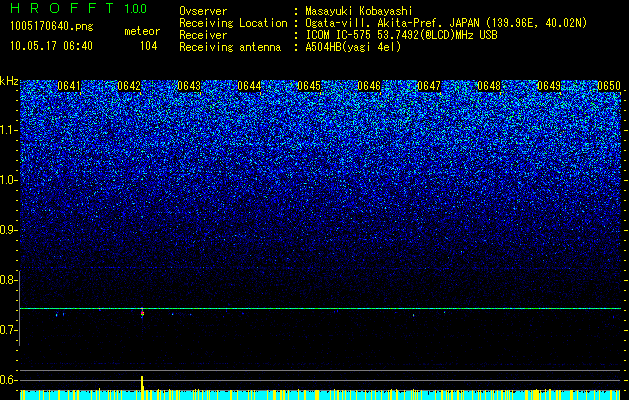This screenshot has height=400, width=629.
Task: Click the 0645 time marker
Action: click(309, 86)
